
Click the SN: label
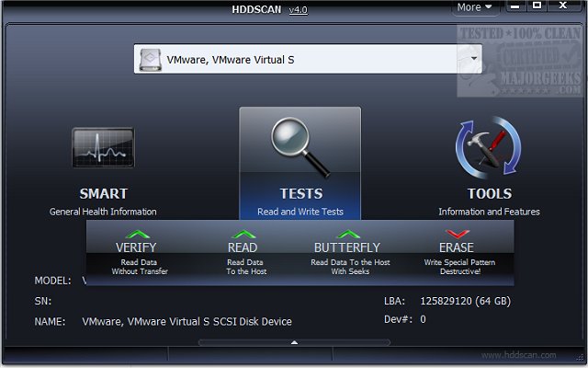pyautogui.click(x=43, y=301)
